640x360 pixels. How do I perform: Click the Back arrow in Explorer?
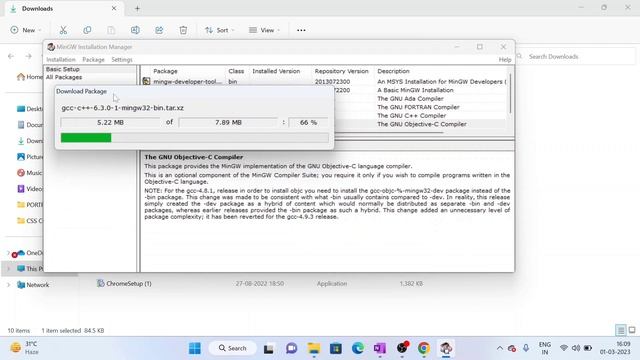point(11,56)
